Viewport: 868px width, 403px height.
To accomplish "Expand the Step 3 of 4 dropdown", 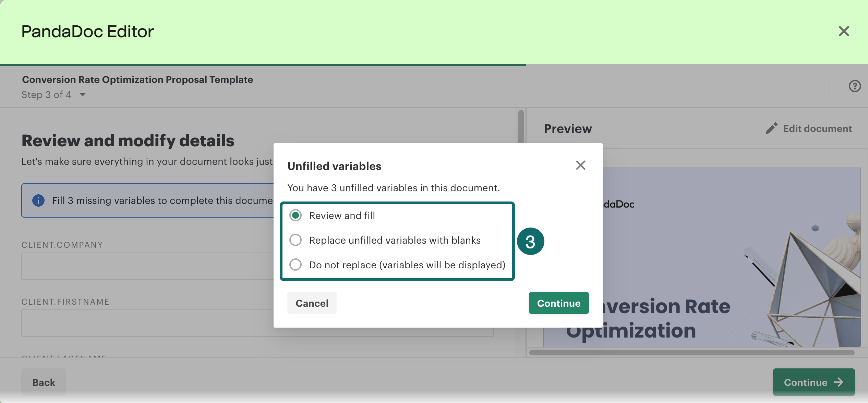I will [82, 95].
